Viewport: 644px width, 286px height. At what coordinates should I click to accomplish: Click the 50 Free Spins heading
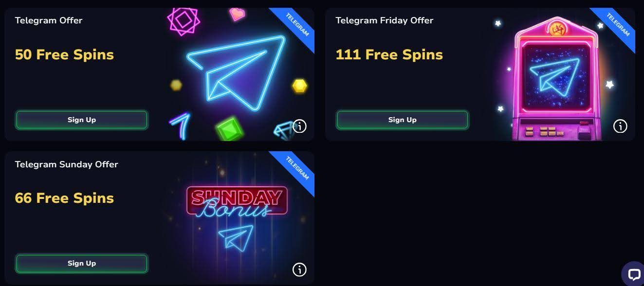[x=64, y=54]
